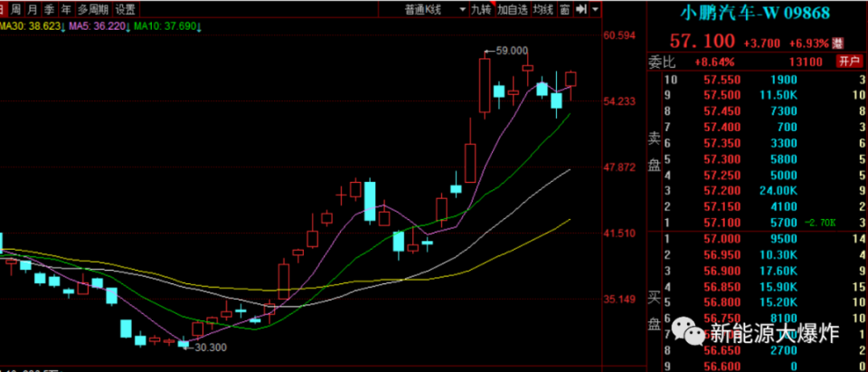Switch to the 季 quarterly period tab
Image resolution: width=868 pixels, height=372 pixels.
click(49, 9)
